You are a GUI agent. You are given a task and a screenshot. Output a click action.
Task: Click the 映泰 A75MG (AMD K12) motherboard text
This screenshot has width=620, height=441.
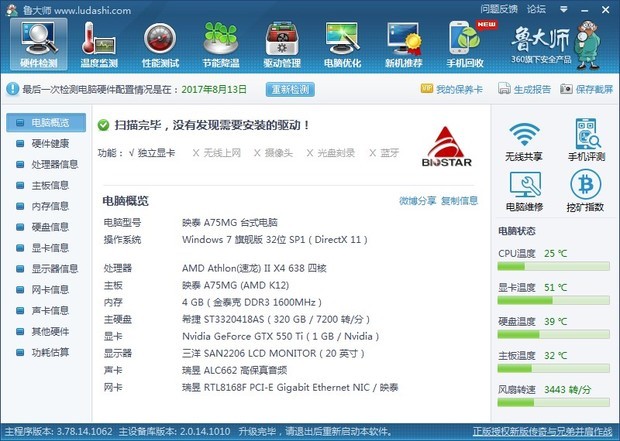[x=236, y=286]
